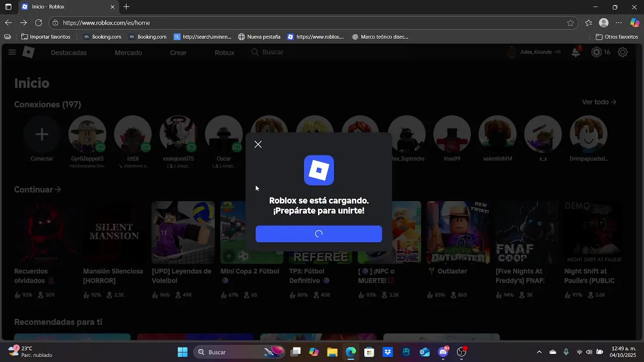
Task: Click Importar favoritos bookmark
Action: click(x=45, y=37)
